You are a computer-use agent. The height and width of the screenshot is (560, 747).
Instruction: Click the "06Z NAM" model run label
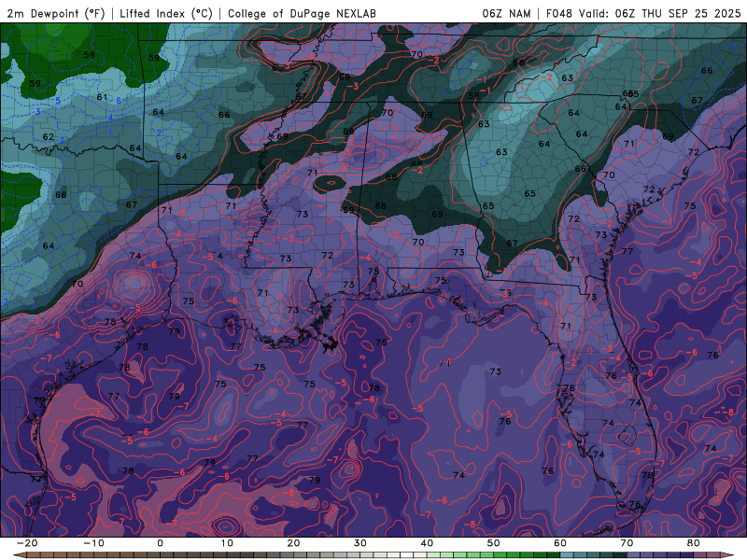(506, 14)
